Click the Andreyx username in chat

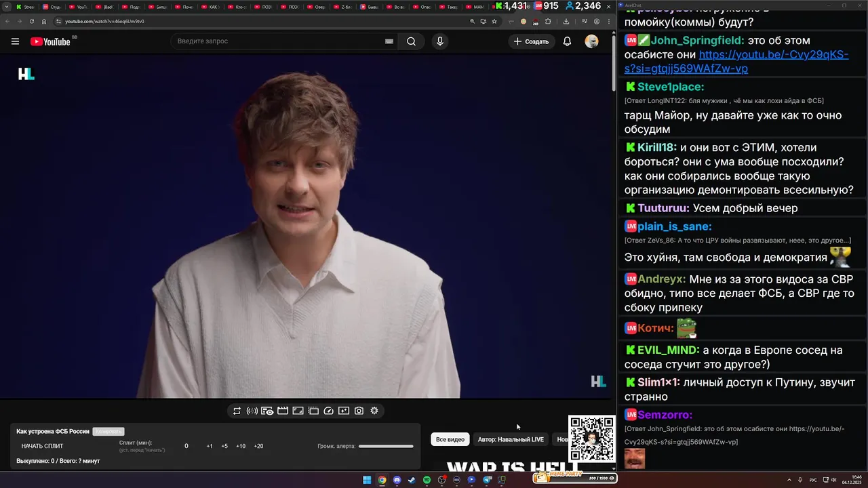662,279
